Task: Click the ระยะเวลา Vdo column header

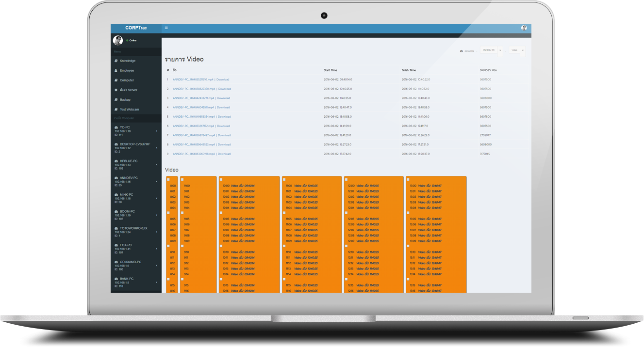Action: [x=488, y=70]
